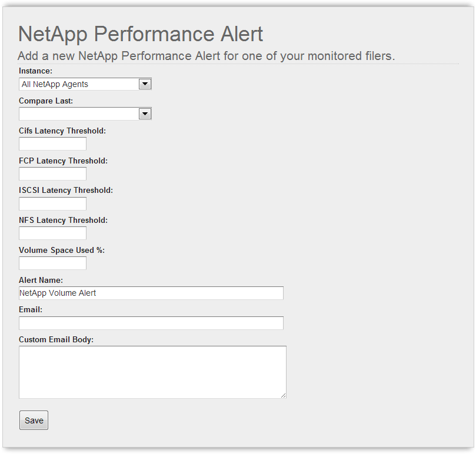
Task: Select the All NetApp Agents combo box
Action: click(x=85, y=84)
